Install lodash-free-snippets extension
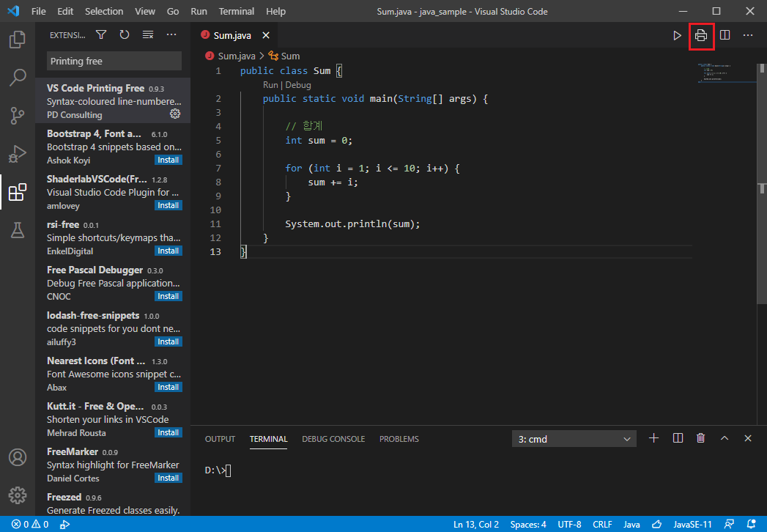This screenshot has height=532, width=767. (168, 341)
